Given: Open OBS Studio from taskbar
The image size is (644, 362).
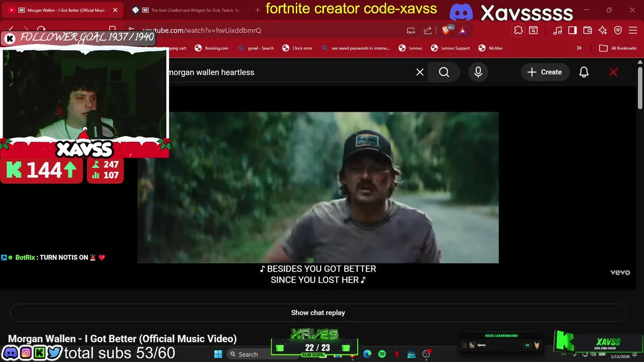Looking at the screenshot, I should pos(427,354).
